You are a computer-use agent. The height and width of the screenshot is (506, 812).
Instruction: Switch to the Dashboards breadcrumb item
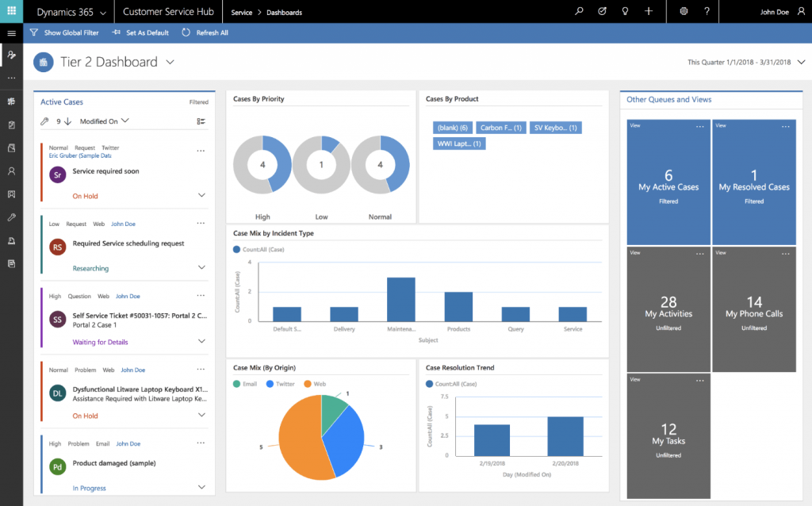coord(285,12)
